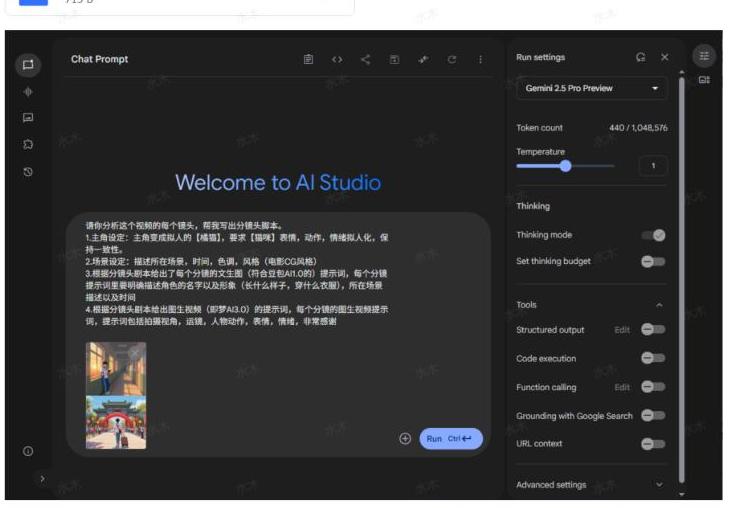The width and height of the screenshot is (741, 508).
Task: Remove the hallway thumbnail with its X
Action: 135,353
